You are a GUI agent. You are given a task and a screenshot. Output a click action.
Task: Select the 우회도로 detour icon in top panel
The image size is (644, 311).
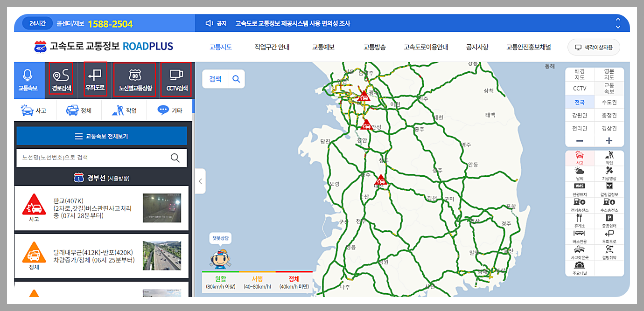coord(95,80)
